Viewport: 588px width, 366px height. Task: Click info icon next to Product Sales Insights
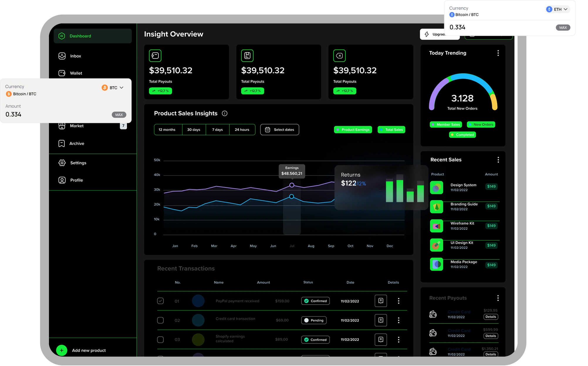coord(225,113)
